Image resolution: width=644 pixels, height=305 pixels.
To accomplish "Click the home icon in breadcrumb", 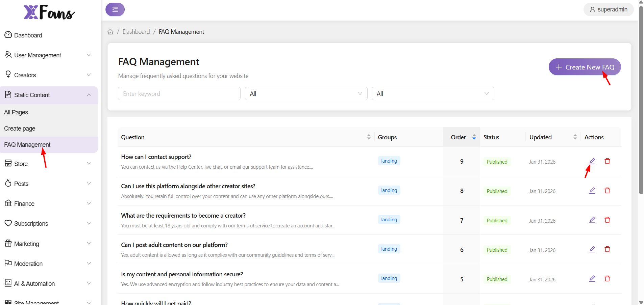I will tap(110, 32).
